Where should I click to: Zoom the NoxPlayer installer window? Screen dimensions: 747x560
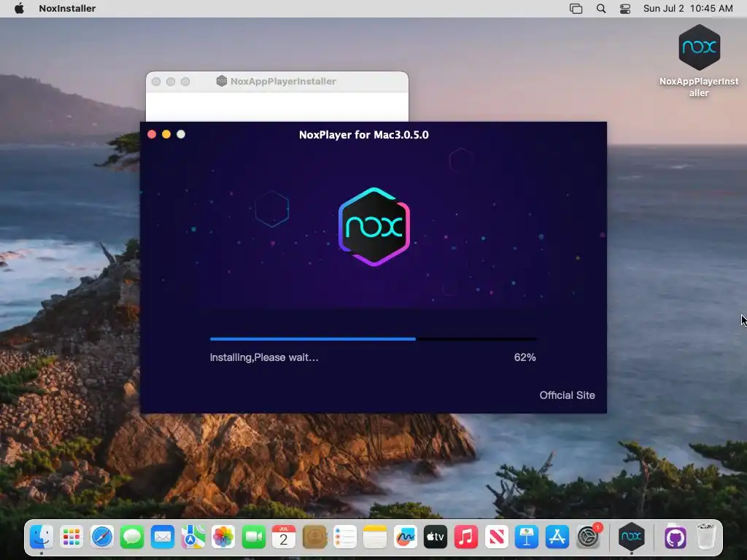coord(181,134)
